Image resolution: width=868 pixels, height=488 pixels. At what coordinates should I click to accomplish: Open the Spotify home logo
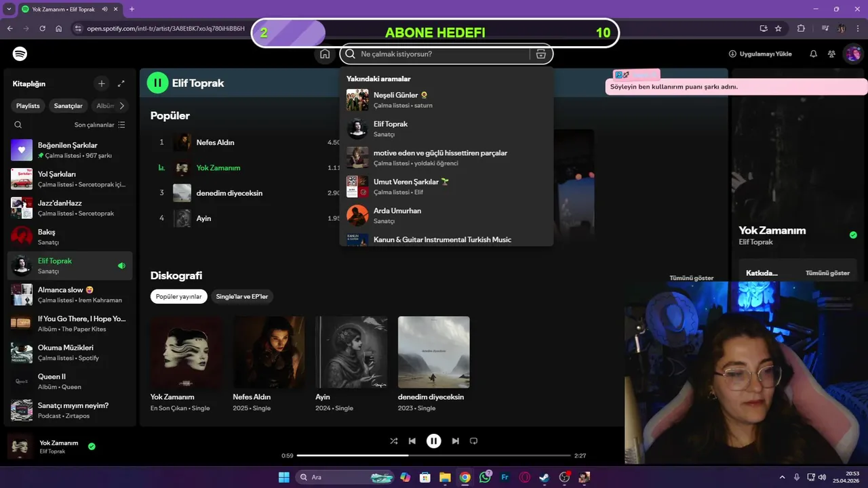tap(20, 54)
